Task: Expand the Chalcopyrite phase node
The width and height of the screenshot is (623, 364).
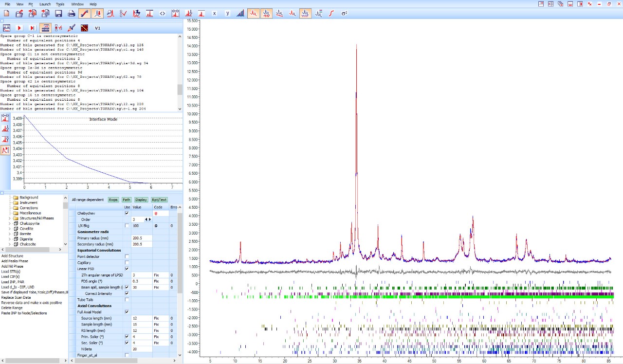Action: (x=10, y=223)
